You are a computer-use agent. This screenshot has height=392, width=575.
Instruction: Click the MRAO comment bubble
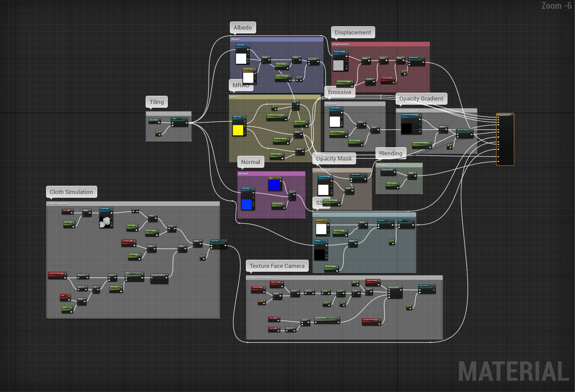click(241, 85)
